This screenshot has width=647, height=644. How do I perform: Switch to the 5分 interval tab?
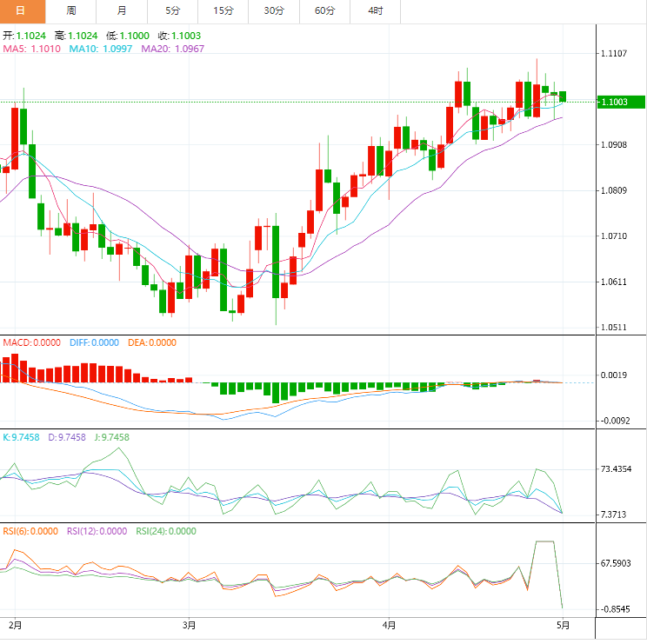tap(171, 11)
